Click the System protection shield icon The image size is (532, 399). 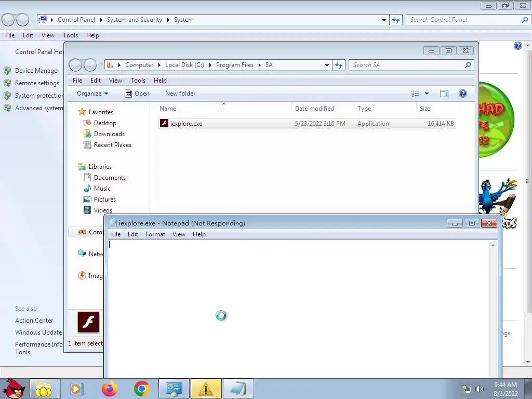pos(7,96)
